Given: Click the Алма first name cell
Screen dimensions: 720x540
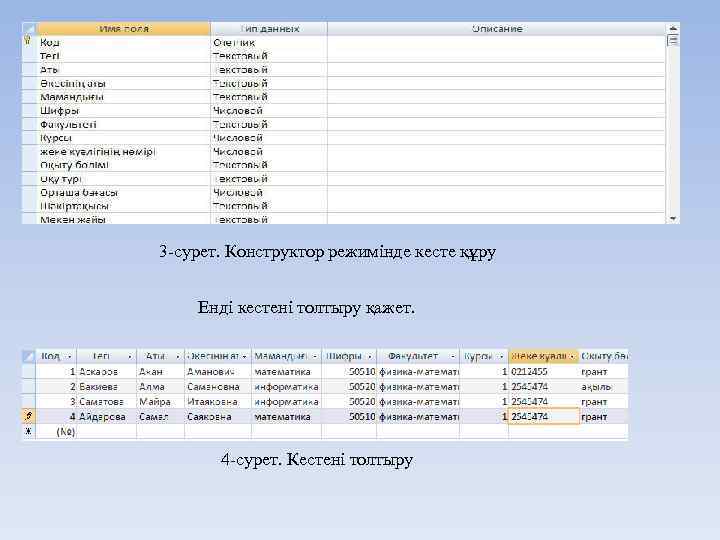Looking at the screenshot, I should (160, 387).
